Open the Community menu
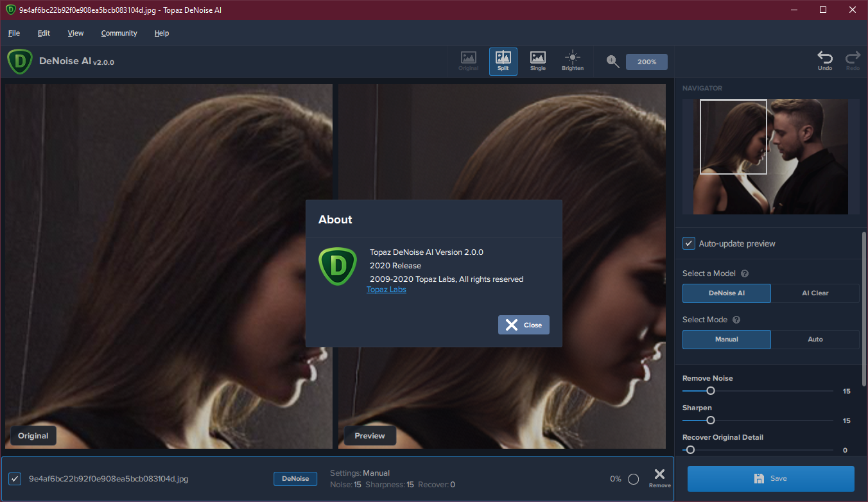 [119, 33]
